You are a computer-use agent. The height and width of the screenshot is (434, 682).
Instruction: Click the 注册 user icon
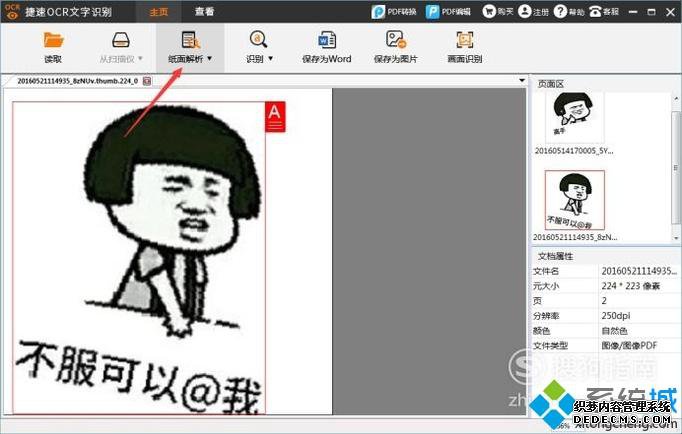click(525, 11)
